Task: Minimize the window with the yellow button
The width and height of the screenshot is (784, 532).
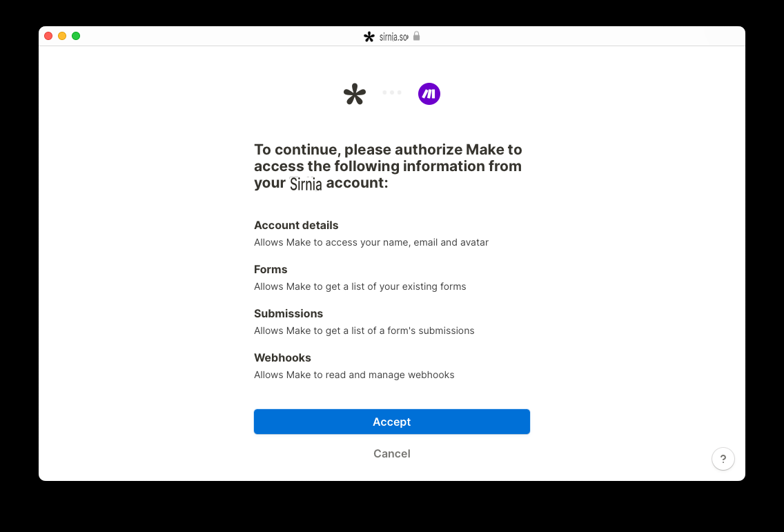Action: pyautogui.click(x=62, y=36)
